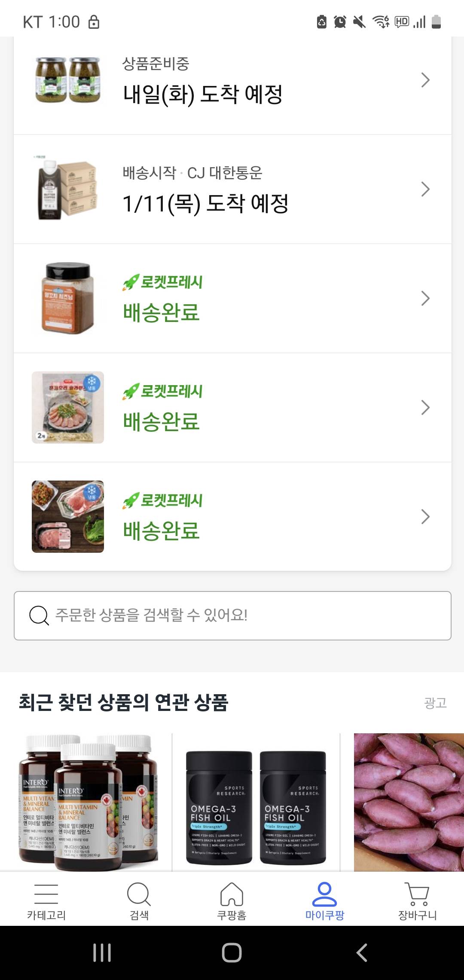Focus the 주문한 상품 search input field
The width and height of the screenshot is (464, 980).
point(249,616)
